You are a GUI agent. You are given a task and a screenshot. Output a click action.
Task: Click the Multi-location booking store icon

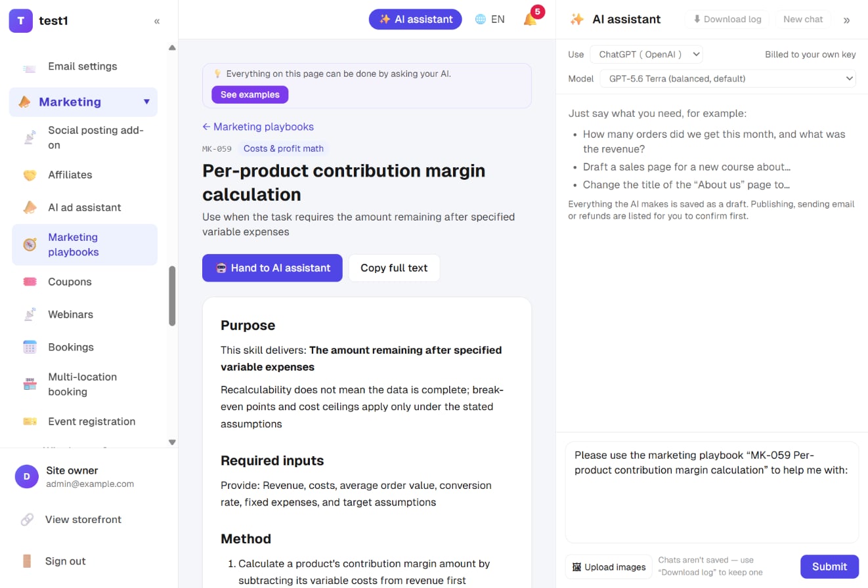(x=30, y=384)
